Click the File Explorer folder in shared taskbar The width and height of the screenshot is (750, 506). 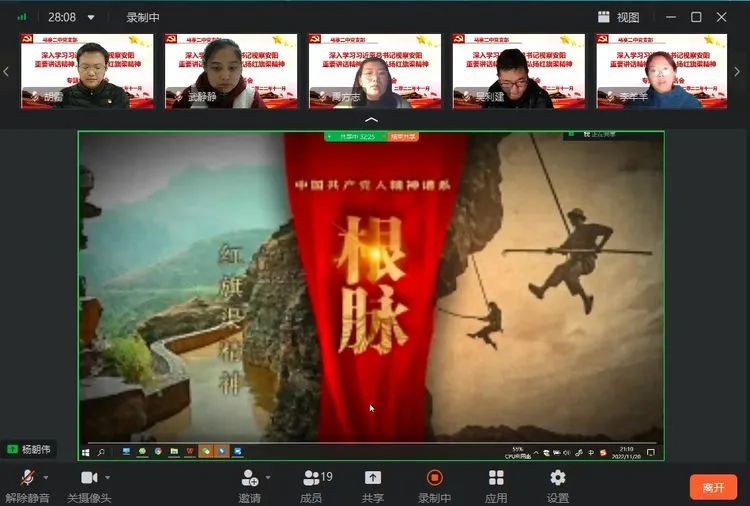(x=174, y=451)
